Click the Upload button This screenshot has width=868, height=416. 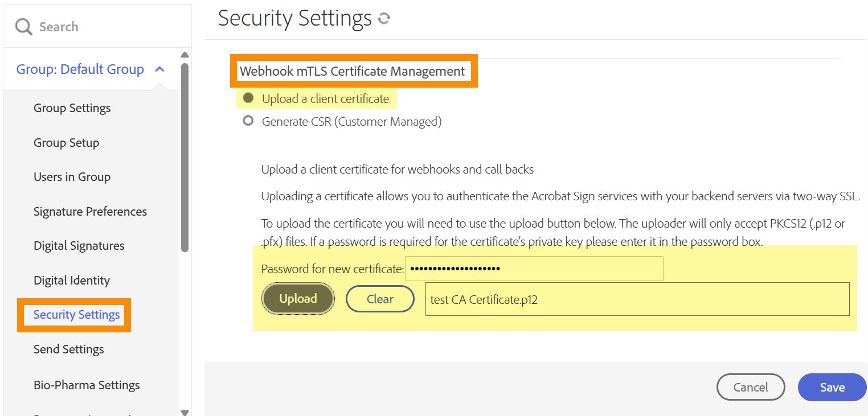pos(298,298)
